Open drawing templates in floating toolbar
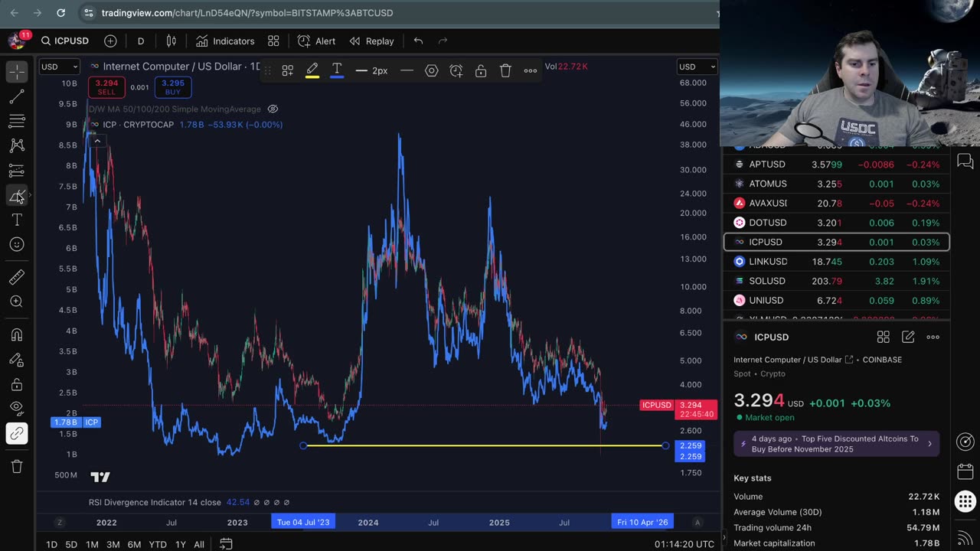Viewport: 980px width, 551px height. coord(288,70)
